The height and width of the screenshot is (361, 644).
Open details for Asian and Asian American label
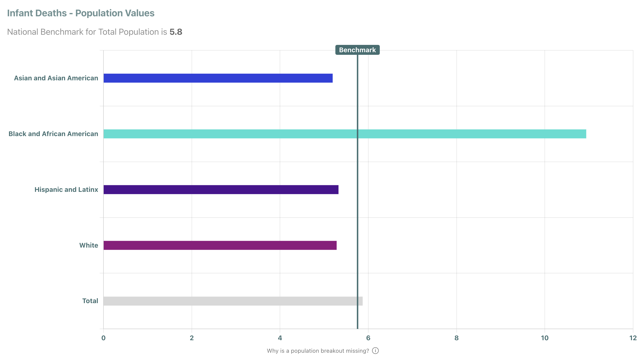pyautogui.click(x=56, y=78)
